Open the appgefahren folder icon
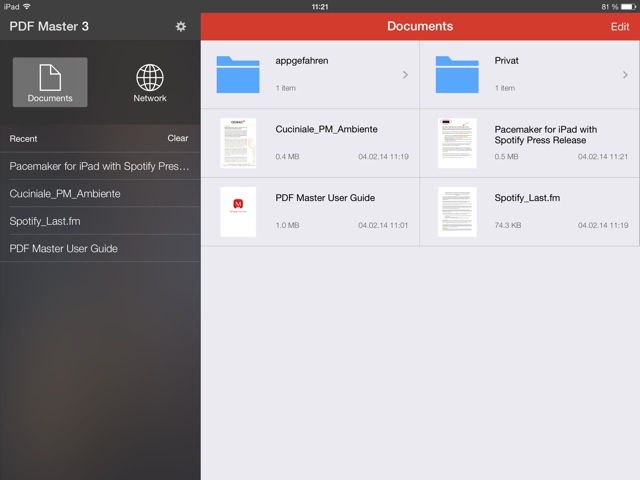 click(x=238, y=74)
